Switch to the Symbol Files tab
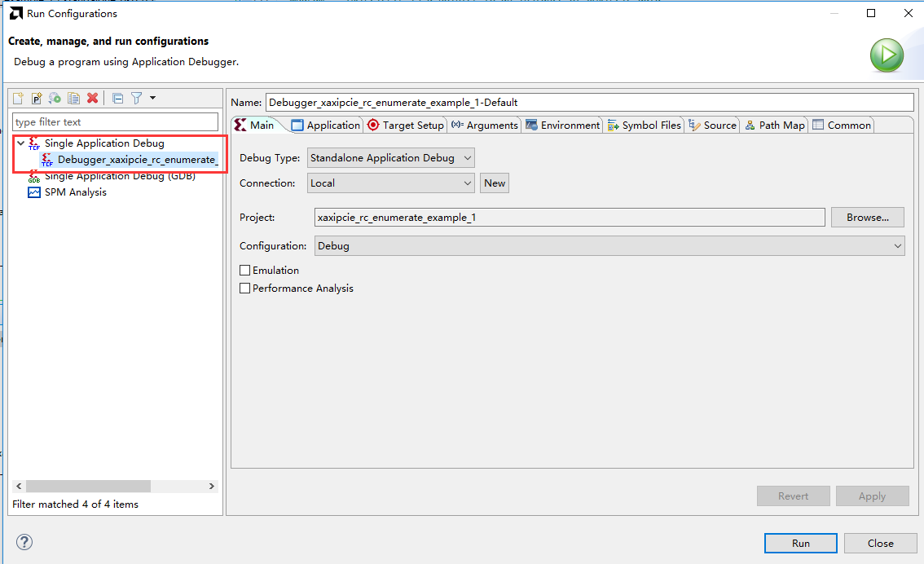The width and height of the screenshot is (924, 564). click(644, 125)
